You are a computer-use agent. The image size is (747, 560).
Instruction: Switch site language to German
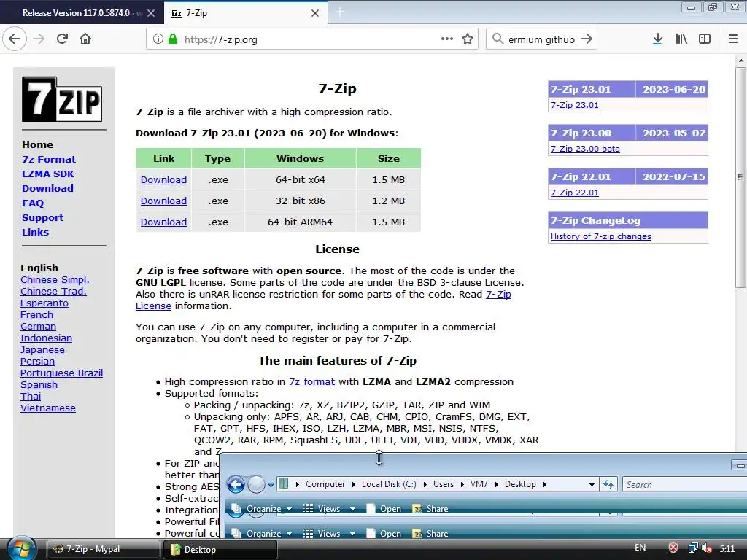point(38,327)
